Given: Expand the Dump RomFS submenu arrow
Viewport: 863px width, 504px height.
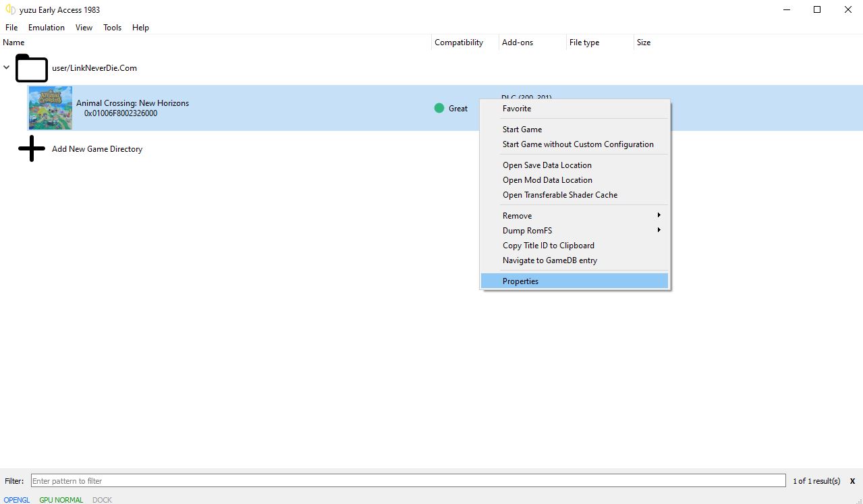Looking at the screenshot, I should pos(659,230).
